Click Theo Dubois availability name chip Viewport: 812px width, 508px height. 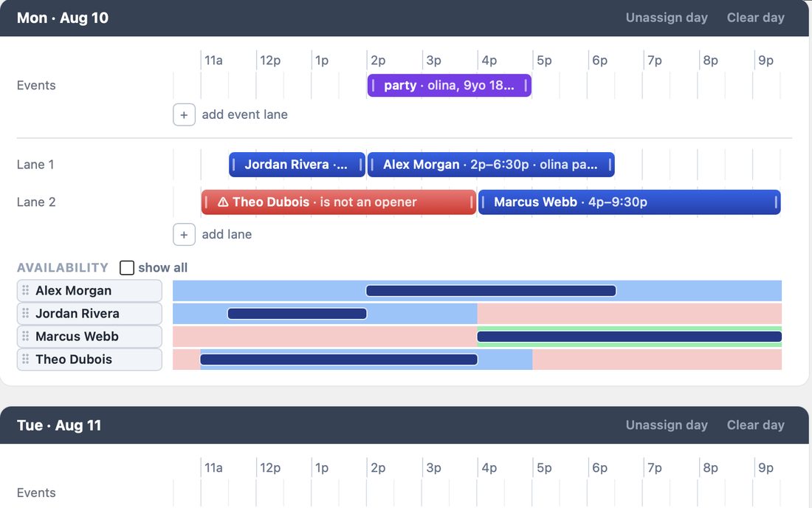89,360
